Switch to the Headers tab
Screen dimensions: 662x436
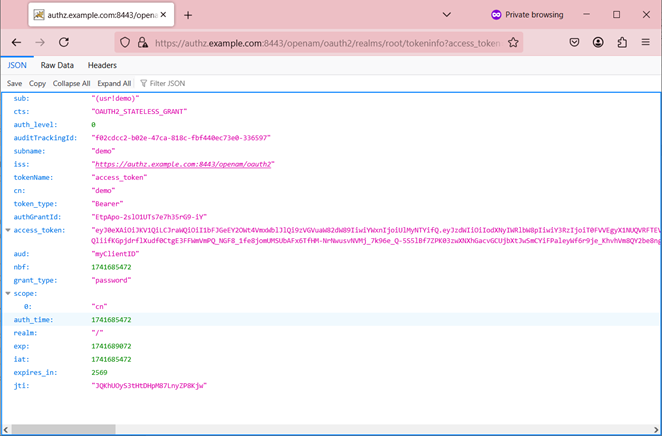tap(102, 65)
